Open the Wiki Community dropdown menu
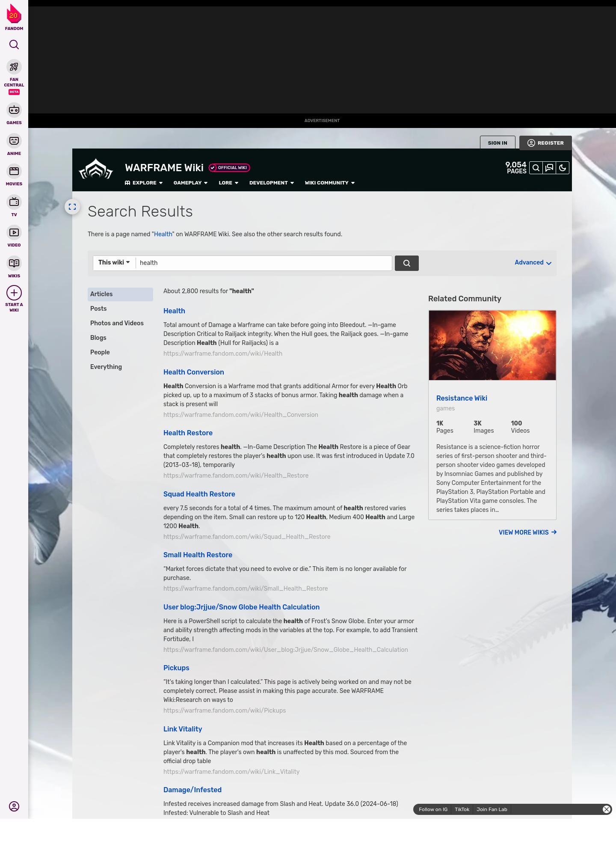 [330, 183]
